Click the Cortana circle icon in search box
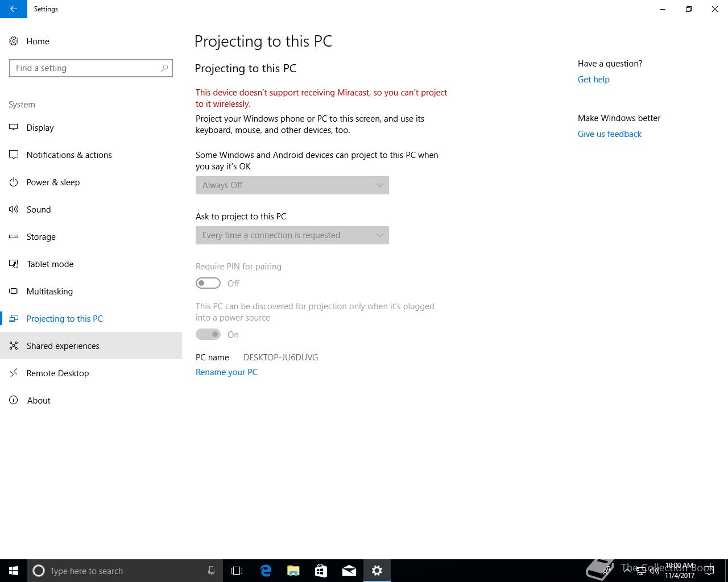728x582 pixels. point(39,571)
